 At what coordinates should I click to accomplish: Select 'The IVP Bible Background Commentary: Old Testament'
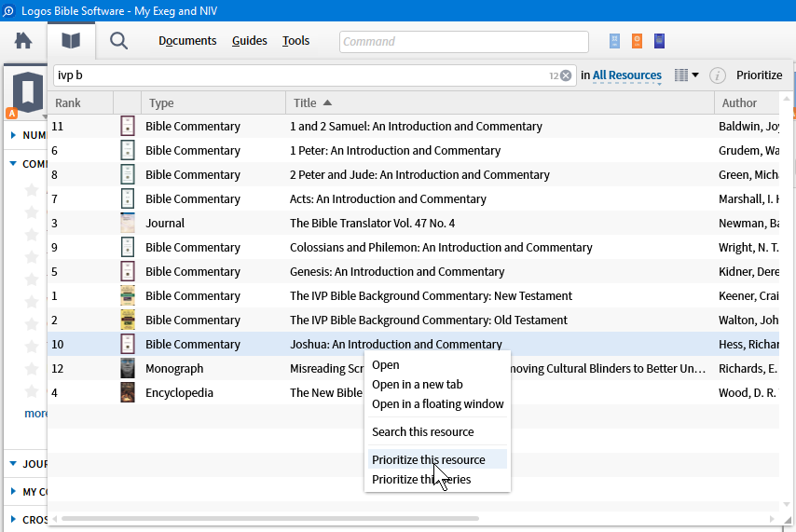pyautogui.click(x=429, y=321)
